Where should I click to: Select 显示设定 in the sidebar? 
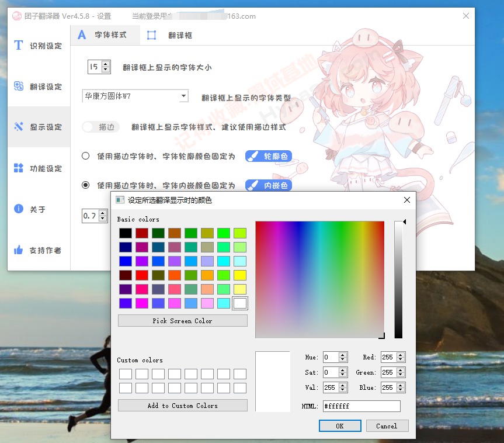[39, 127]
